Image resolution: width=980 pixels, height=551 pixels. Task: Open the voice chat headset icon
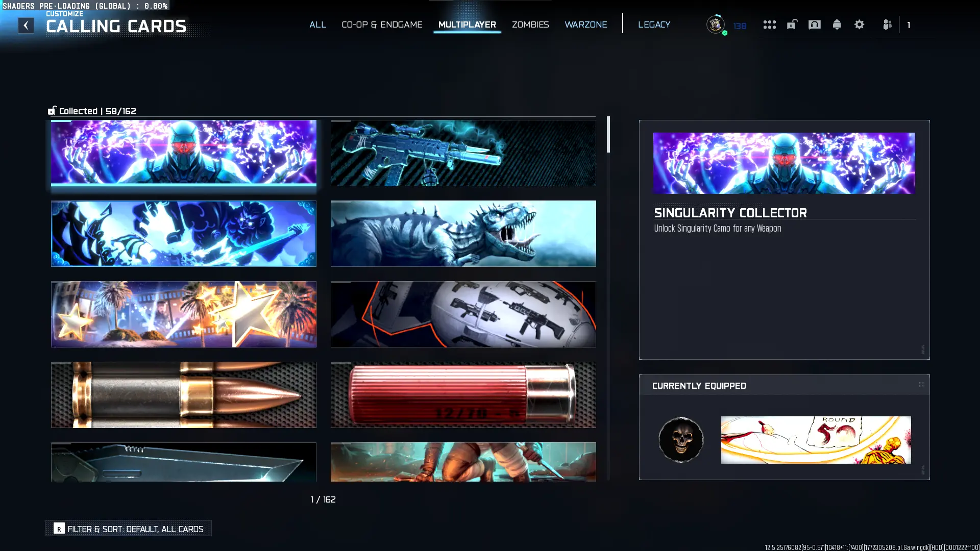click(814, 24)
